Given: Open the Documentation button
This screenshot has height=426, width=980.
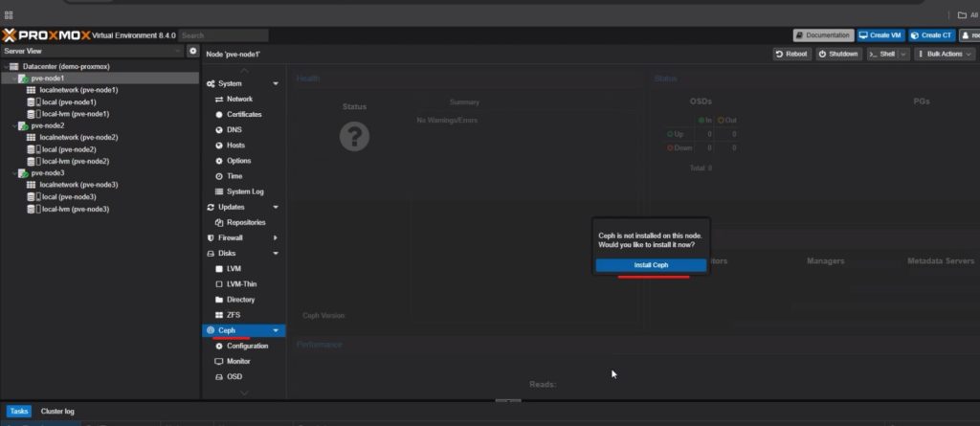Looking at the screenshot, I should (823, 35).
